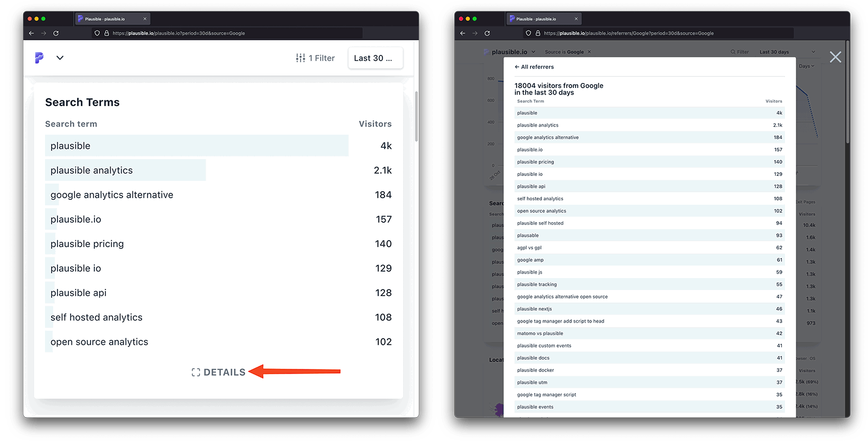The image size is (868, 441).
Task: Click 'self hosted analytics' row in left window
Action: 218,317
